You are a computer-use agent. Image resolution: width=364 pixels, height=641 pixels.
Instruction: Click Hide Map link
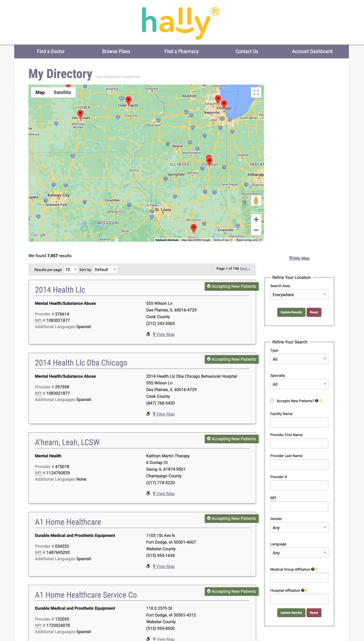tap(299, 258)
